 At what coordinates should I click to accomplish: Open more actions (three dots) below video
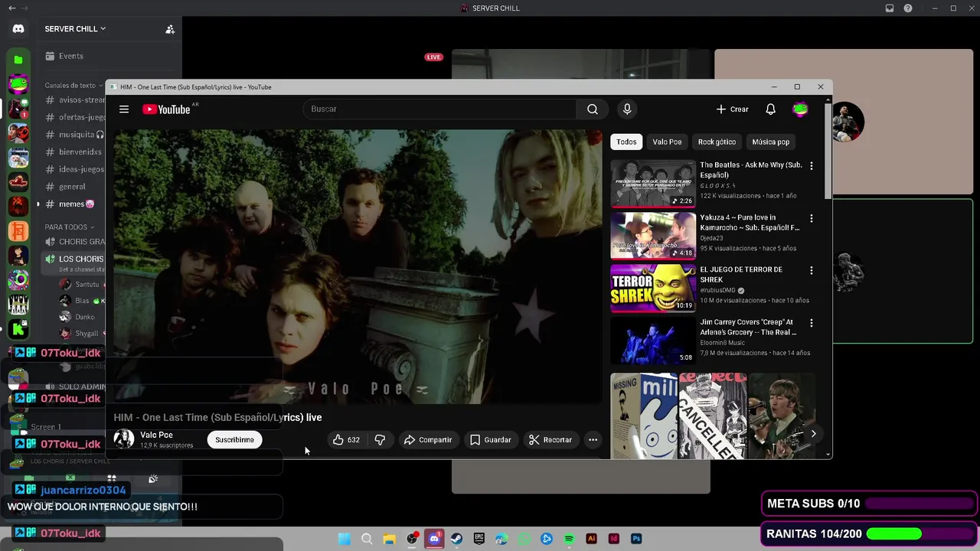(593, 440)
